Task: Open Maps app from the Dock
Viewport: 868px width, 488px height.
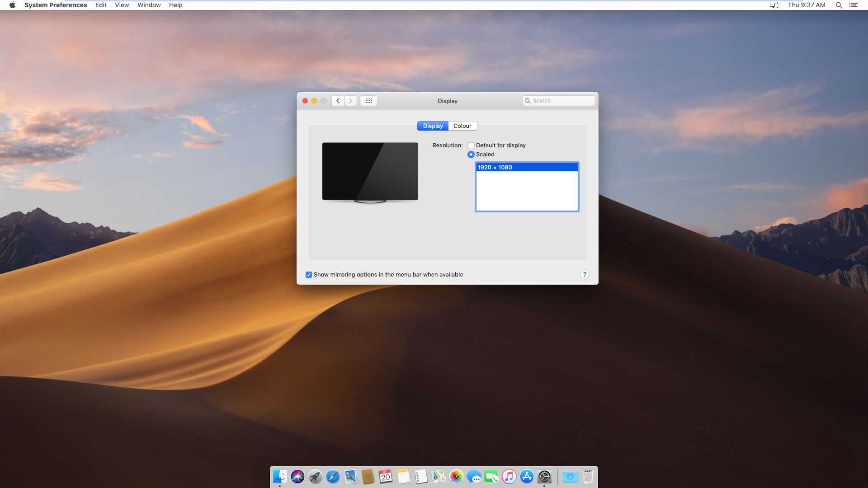Action: 438,477
